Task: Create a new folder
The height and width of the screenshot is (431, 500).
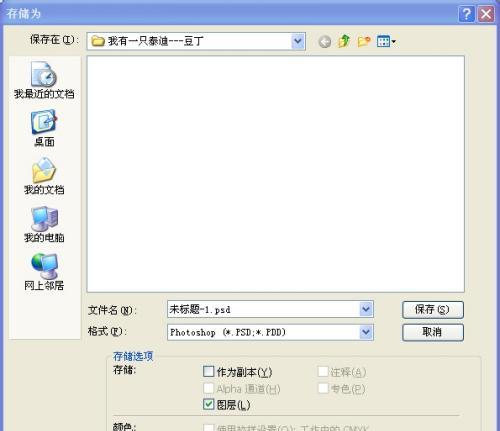Action: (364, 41)
